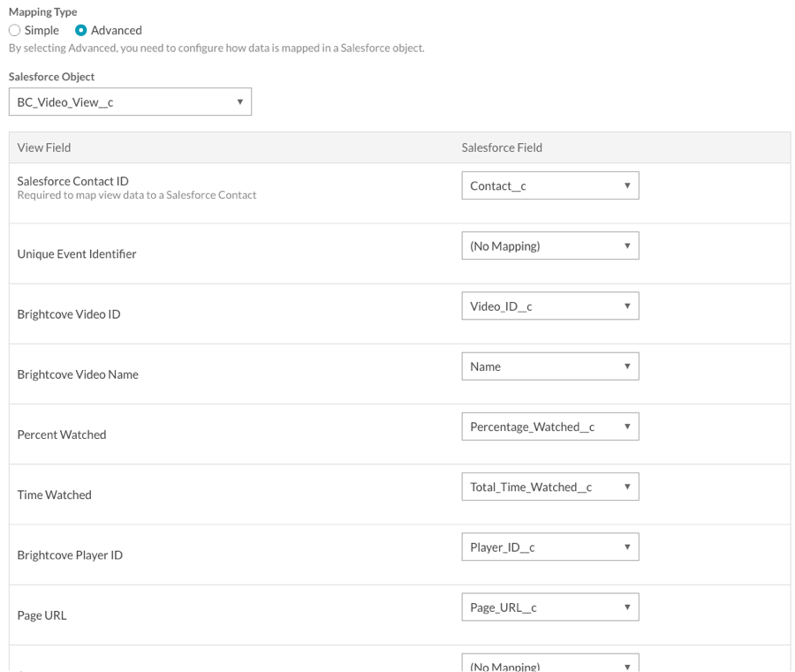The width and height of the screenshot is (795, 672).
Task: Open the Video_ID__c dropdown for Brightcove Video ID
Action: click(x=550, y=306)
